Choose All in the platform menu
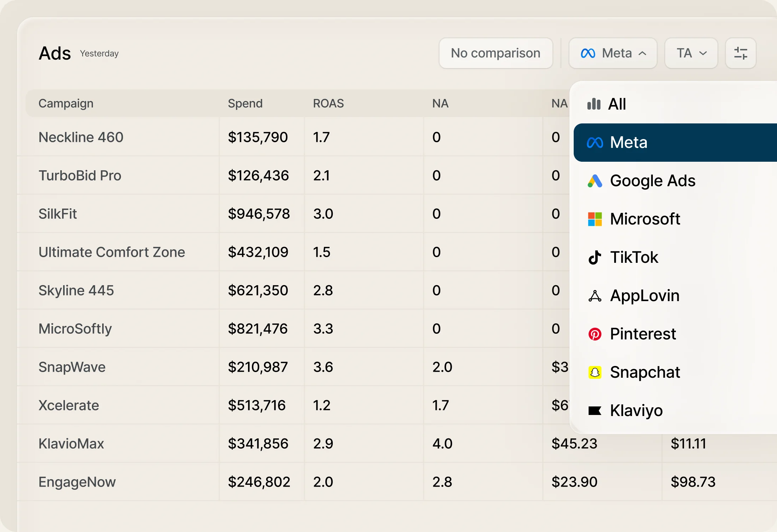The height and width of the screenshot is (532, 777). (675, 104)
